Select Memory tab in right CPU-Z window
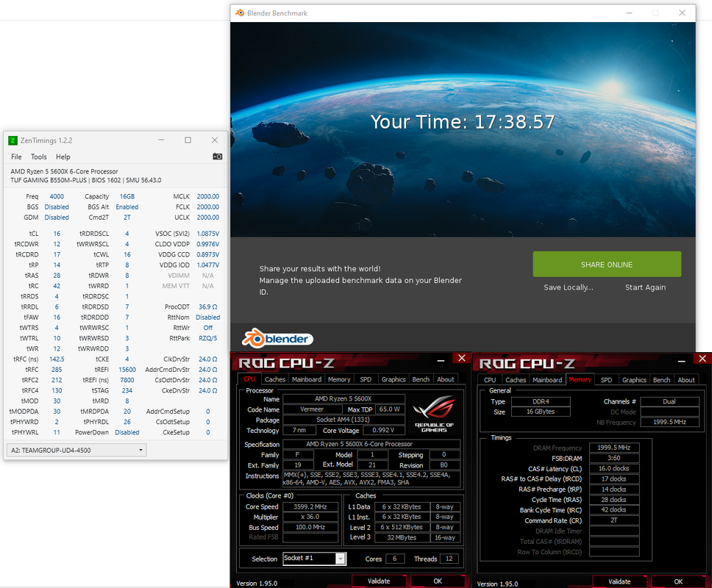This screenshot has height=588, width=712. tap(580, 379)
